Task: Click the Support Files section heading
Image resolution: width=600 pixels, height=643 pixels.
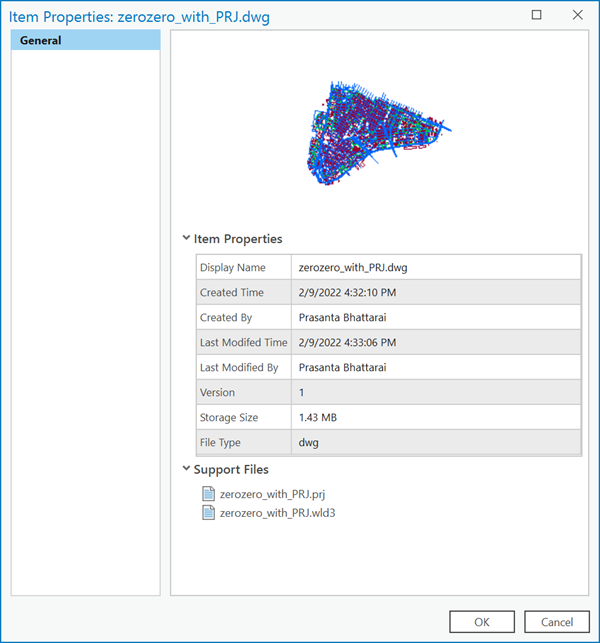Action: [231, 470]
